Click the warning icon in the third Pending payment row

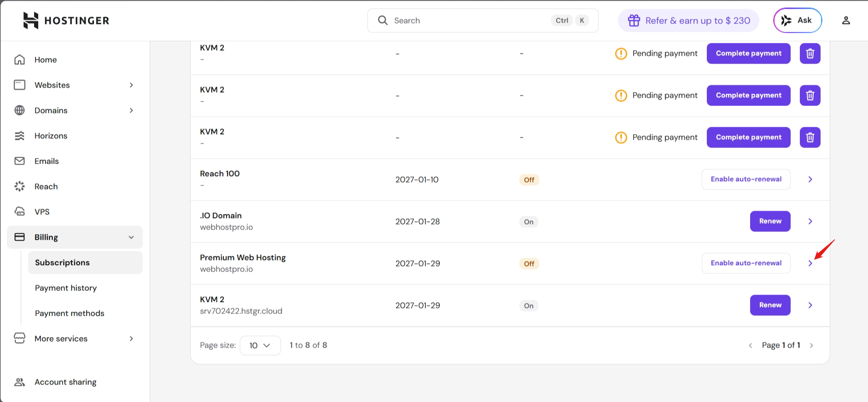pyautogui.click(x=621, y=137)
